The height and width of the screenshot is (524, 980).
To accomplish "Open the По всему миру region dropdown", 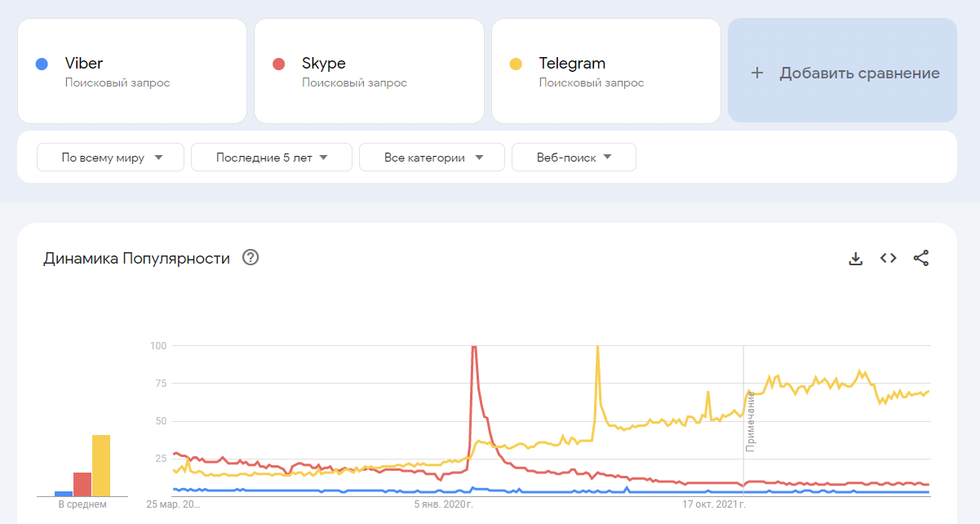I will tap(111, 158).
